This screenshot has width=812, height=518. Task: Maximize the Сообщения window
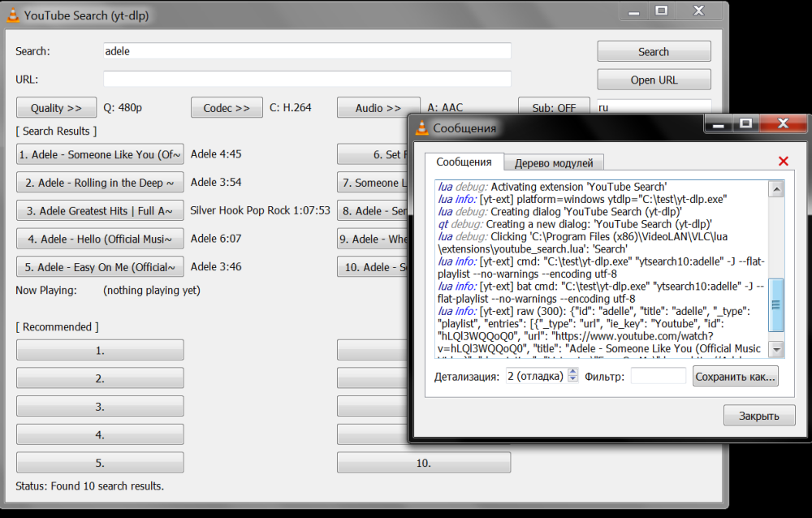point(745,123)
